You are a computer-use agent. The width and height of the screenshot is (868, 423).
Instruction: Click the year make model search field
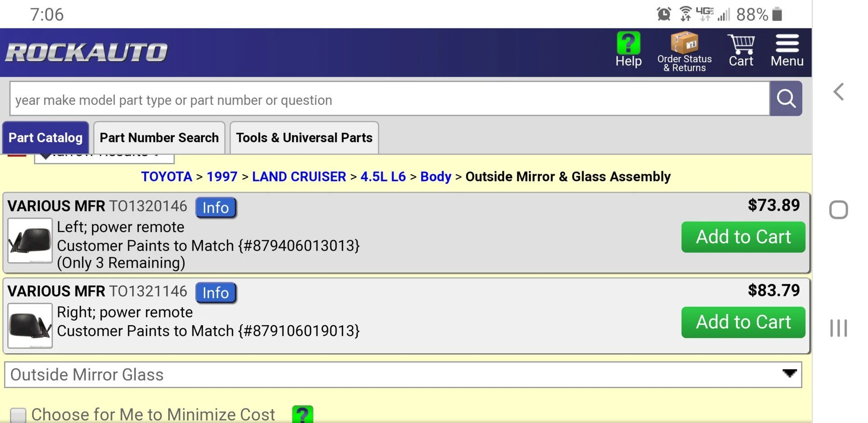click(x=390, y=99)
